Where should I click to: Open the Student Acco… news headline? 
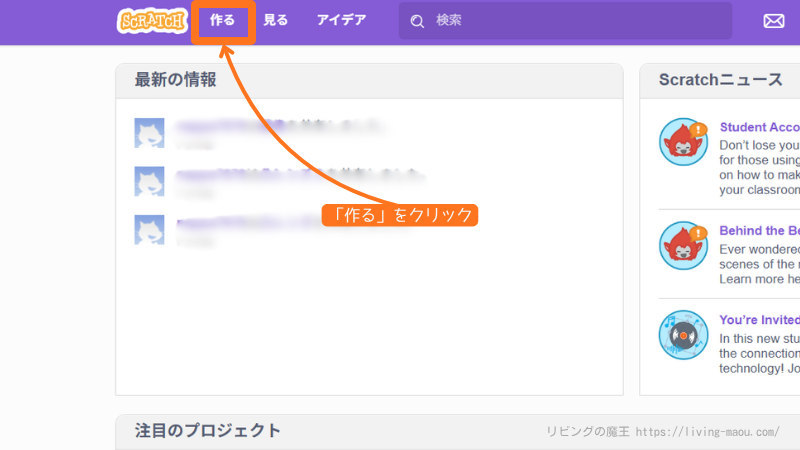pyautogui.click(x=759, y=127)
